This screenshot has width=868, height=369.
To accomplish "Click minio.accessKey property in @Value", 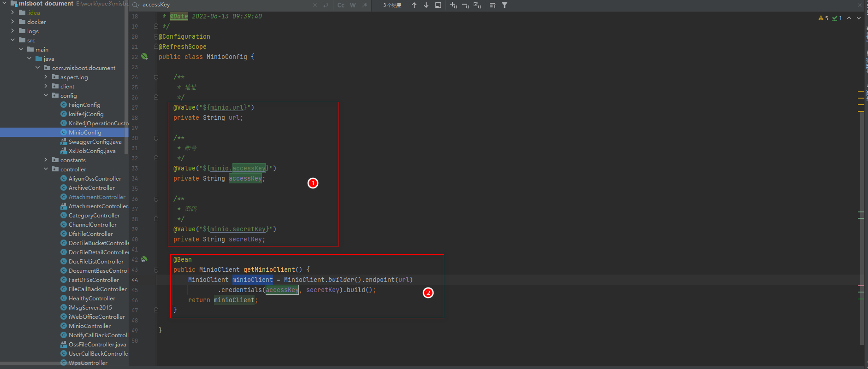I will coord(238,168).
